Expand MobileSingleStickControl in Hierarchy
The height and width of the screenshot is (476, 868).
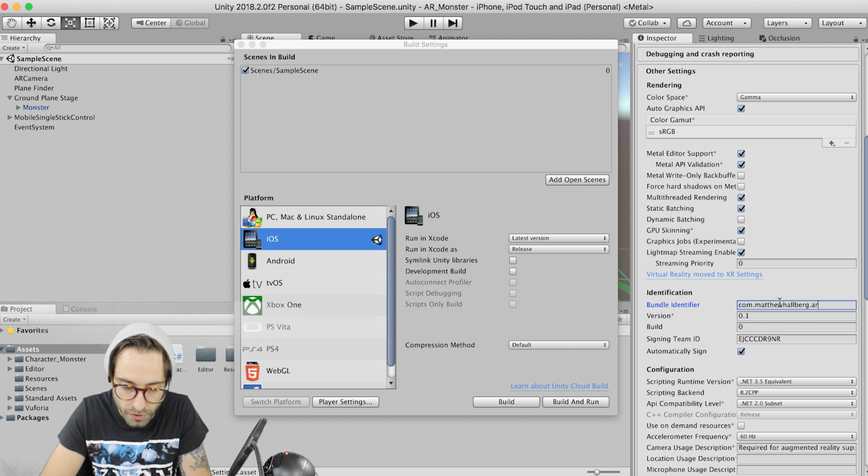(9, 117)
